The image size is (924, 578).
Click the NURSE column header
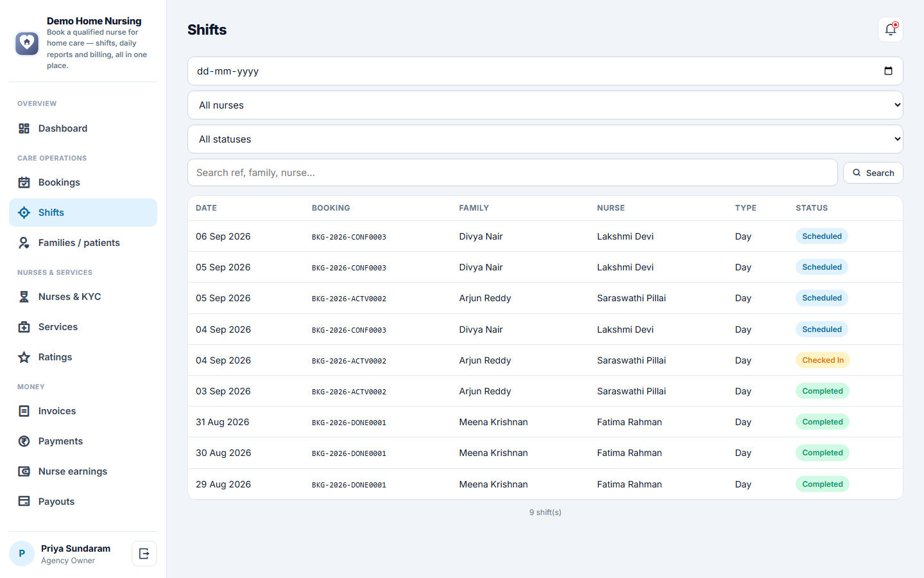click(611, 208)
